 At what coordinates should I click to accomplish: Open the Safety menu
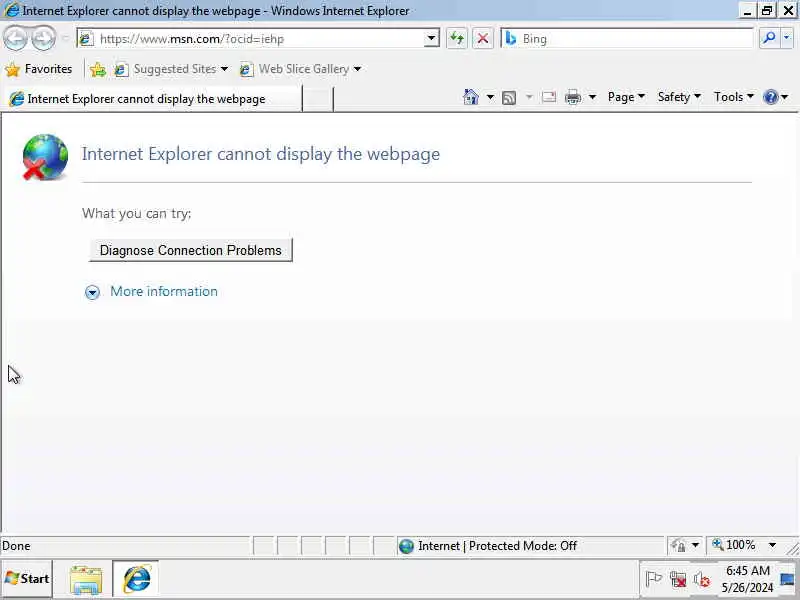click(679, 97)
